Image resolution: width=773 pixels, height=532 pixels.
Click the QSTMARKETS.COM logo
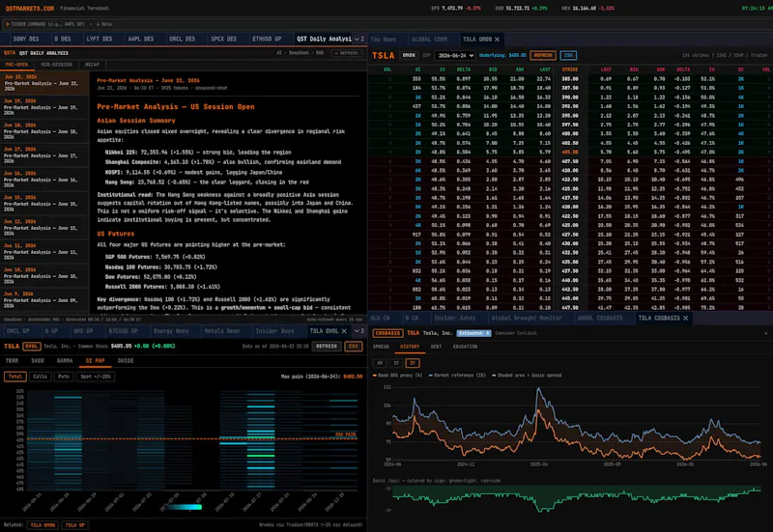pyautogui.click(x=30, y=9)
